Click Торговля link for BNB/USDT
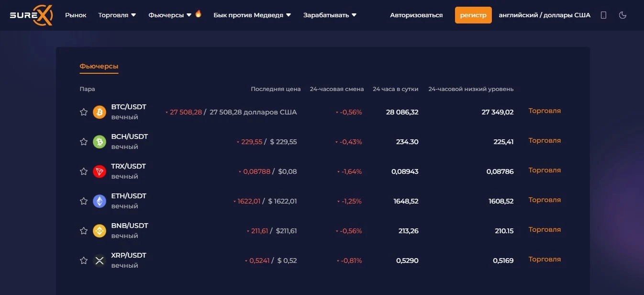Viewport: 644px width, 295px height. (x=544, y=229)
